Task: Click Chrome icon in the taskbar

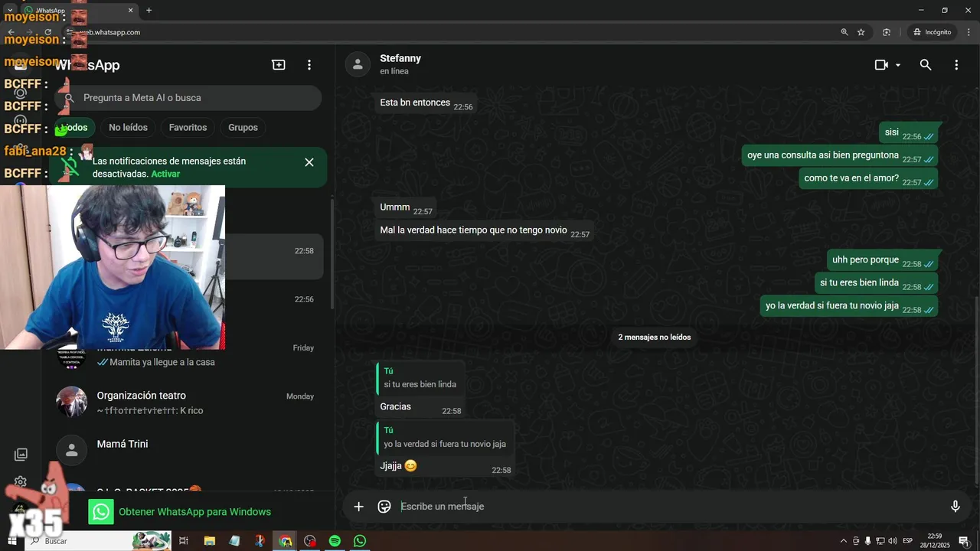Action: coord(285,541)
